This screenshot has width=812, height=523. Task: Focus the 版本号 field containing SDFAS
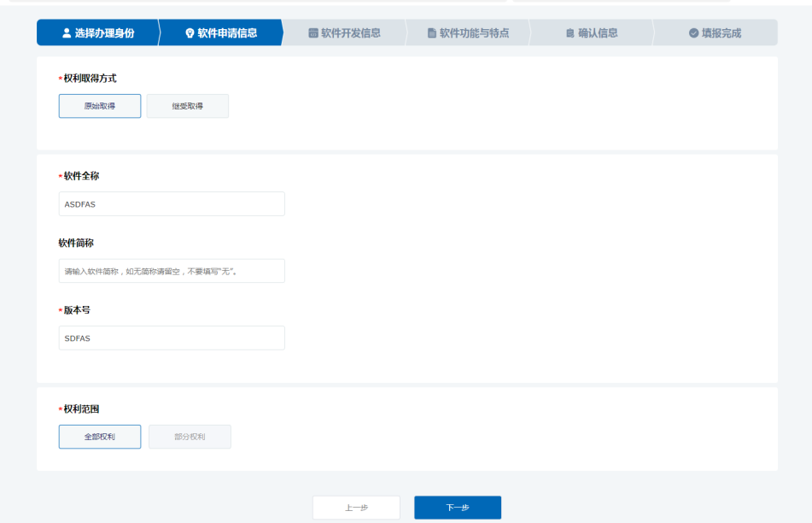172,338
